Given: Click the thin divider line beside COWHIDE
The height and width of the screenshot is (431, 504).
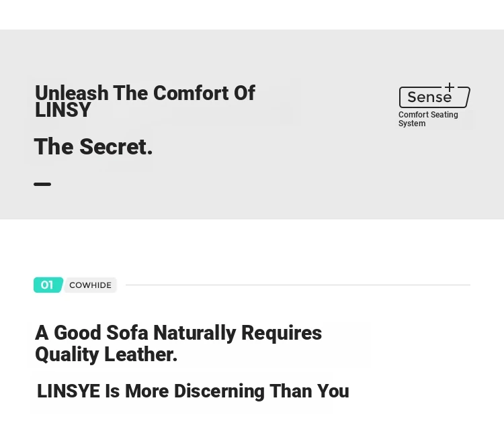Looking at the screenshot, I should 298,285.
